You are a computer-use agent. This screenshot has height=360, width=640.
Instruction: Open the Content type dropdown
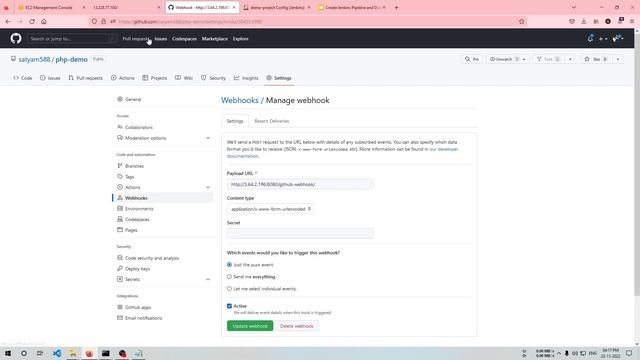(270, 209)
